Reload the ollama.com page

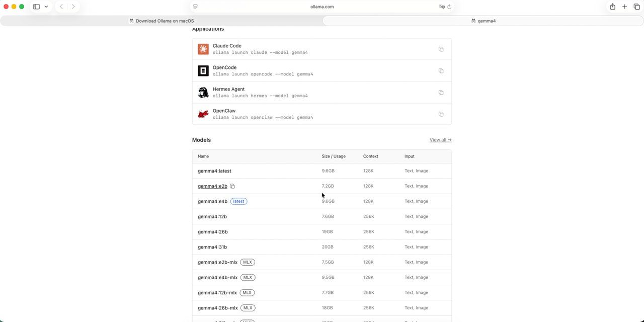pos(449,7)
